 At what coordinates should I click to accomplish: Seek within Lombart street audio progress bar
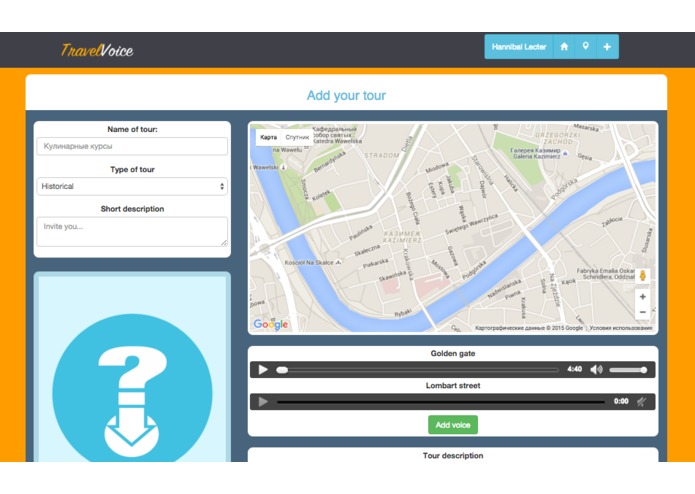(x=441, y=402)
